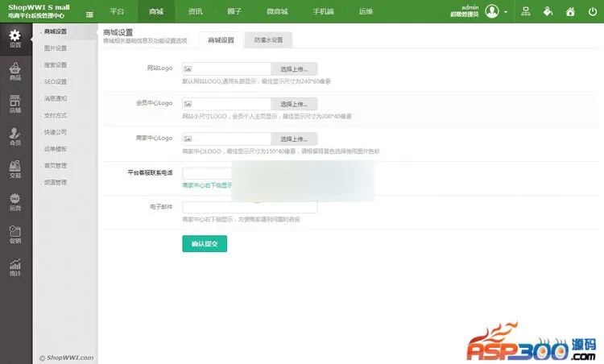The image size is (604, 364).
Task: Open the 资讯 top menu item
Action: [x=195, y=11]
